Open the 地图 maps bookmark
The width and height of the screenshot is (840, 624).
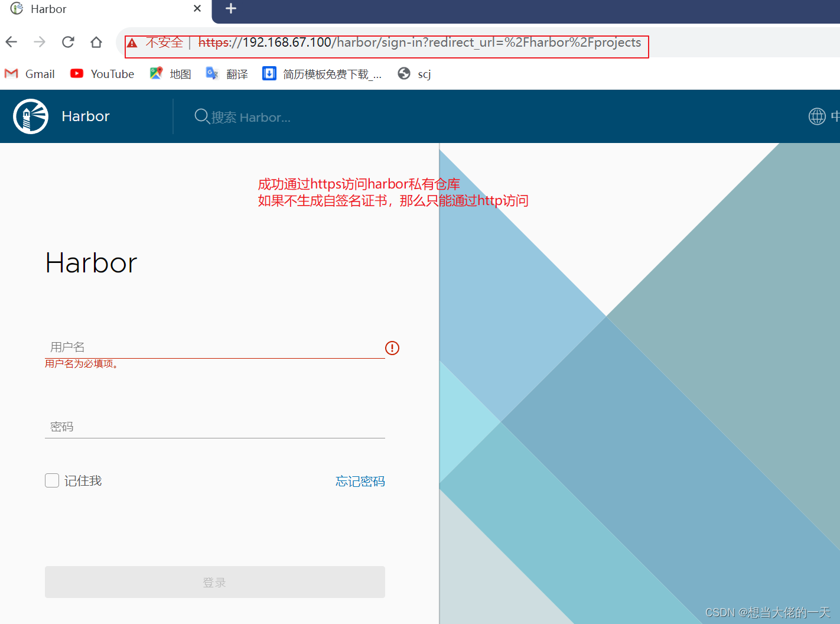170,74
